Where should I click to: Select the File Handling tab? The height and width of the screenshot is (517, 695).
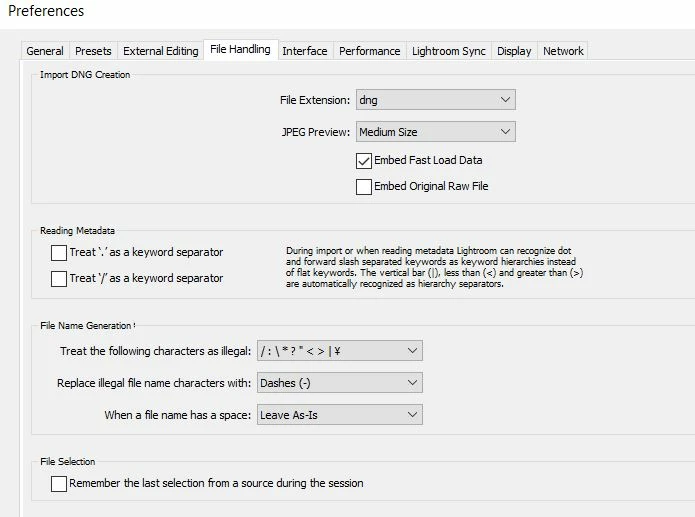coord(240,49)
